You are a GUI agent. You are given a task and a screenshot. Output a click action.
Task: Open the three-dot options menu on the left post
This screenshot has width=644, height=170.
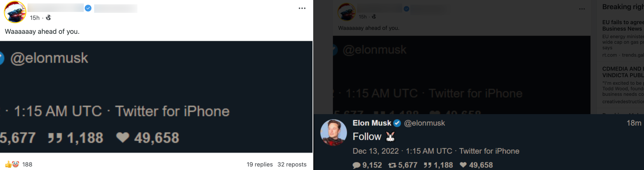[x=302, y=8]
